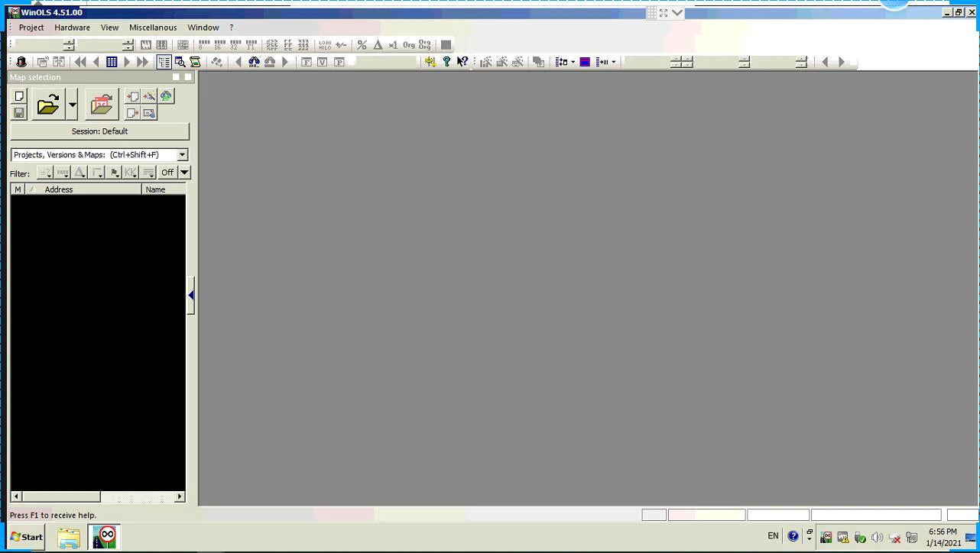Open the Miscellanous menu

tap(153, 27)
